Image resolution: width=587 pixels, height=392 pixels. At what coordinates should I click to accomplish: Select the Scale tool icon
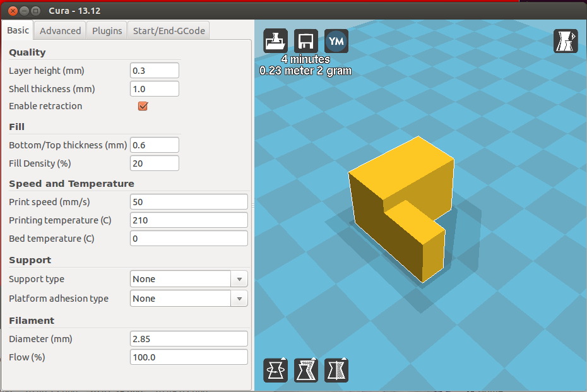(306, 370)
